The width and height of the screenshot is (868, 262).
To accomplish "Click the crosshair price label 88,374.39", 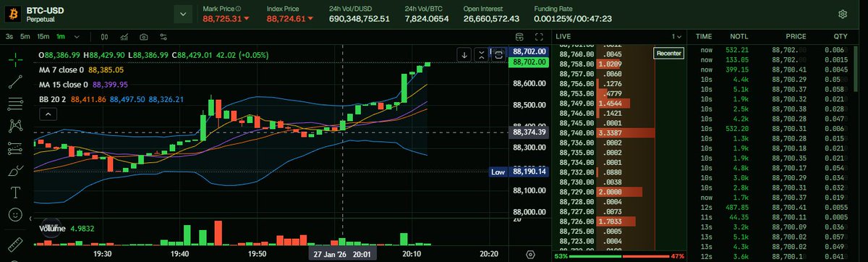I will point(529,132).
